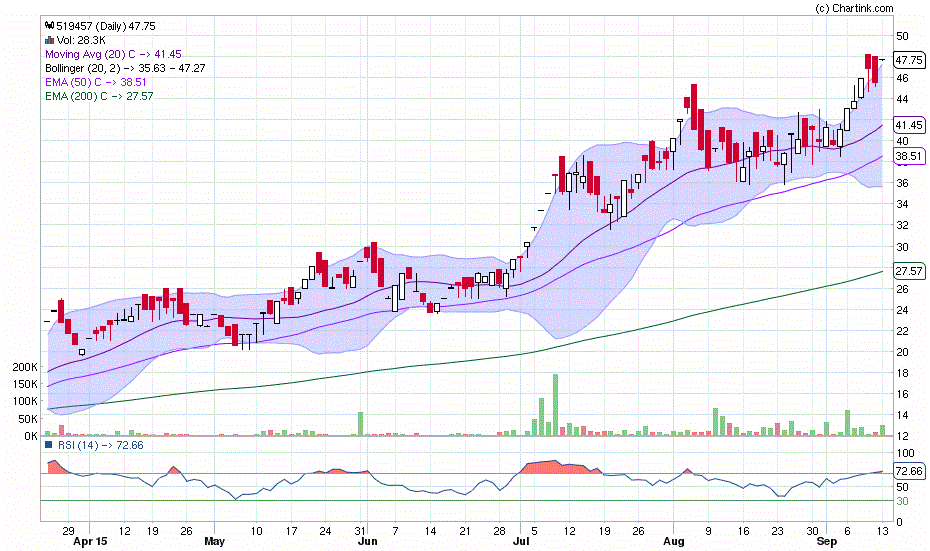The image size is (930, 551).
Task: Click the 72.66 RSI value tag
Action: click(x=909, y=471)
